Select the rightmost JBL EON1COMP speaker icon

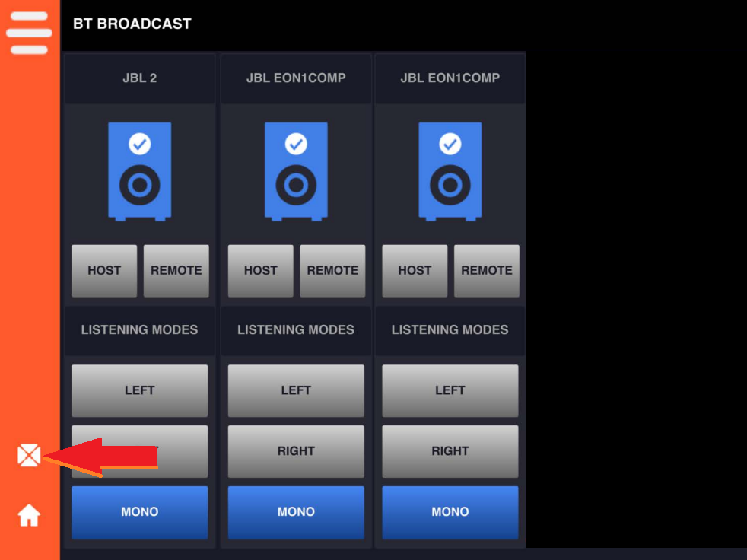[x=450, y=171]
